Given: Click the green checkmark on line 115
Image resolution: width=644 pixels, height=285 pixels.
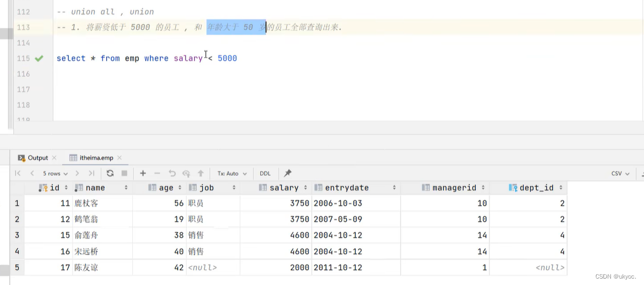Looking at the screenshot, I should [39, 58].
